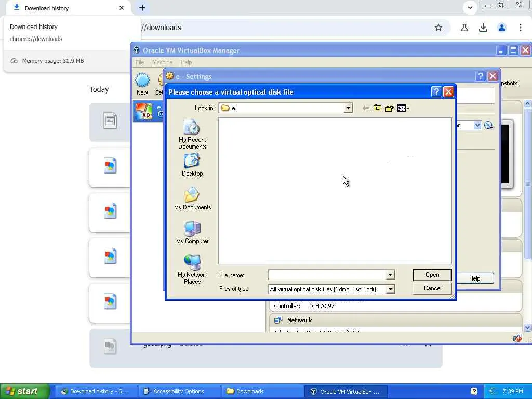Image resolution: width=532 pixels, height=399 pixels.
Task: Expand the Look in folder dropdown
Action: click(348, 108)
